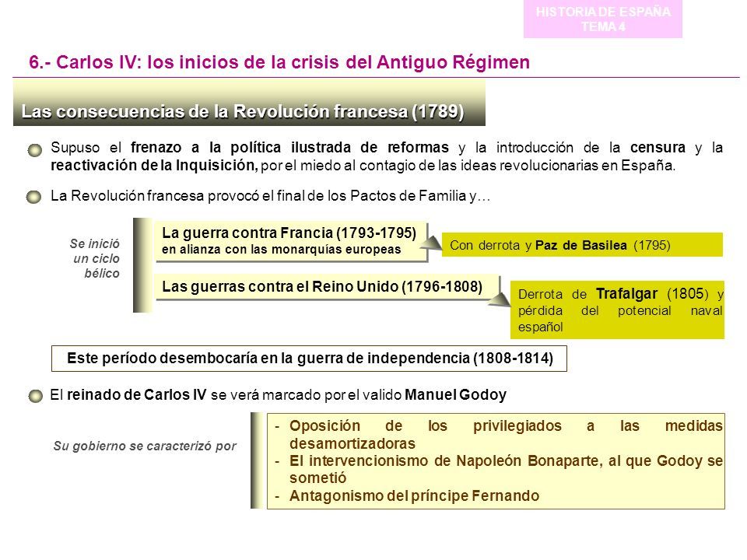Click the year '(1805)' in the Trafalgar box
This screenshot has height=560, width=747.
(x=688, y=294)
